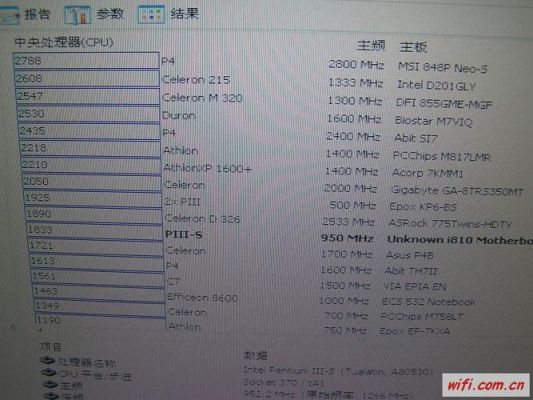Click the 主频 item icon in list
The width and height of the screenshot is (533, 400).
tap(50, 385)
